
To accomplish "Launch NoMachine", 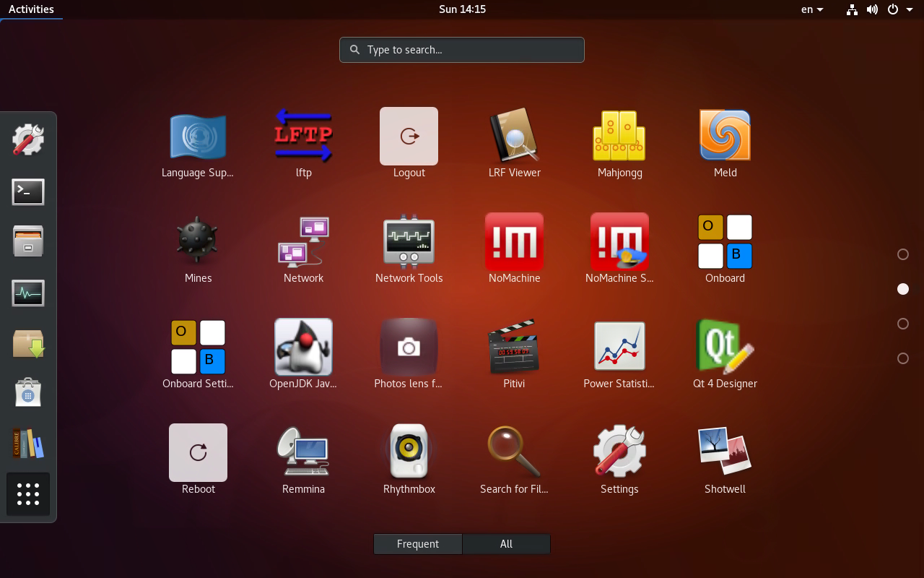I will [514, 241].
